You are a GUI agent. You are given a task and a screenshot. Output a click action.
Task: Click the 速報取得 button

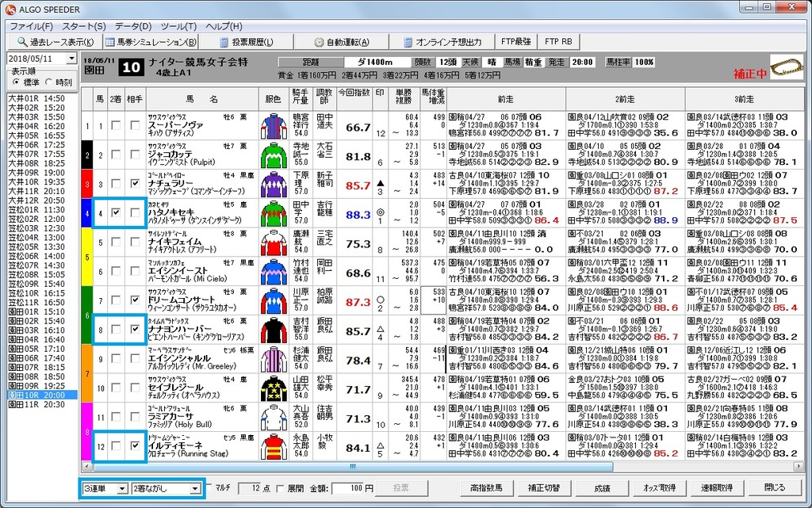click(x=717, y=488)
